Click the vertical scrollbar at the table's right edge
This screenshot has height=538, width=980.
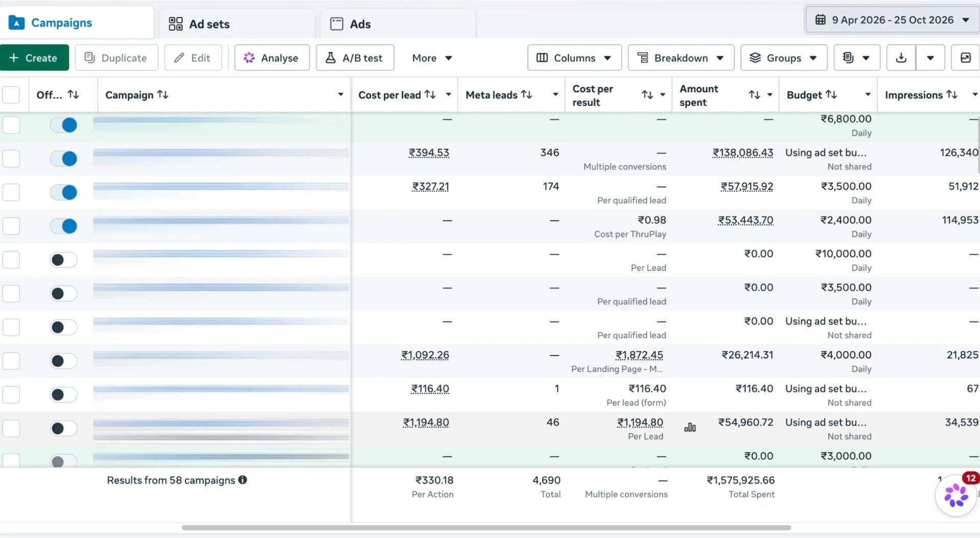(x=978, y=145)
